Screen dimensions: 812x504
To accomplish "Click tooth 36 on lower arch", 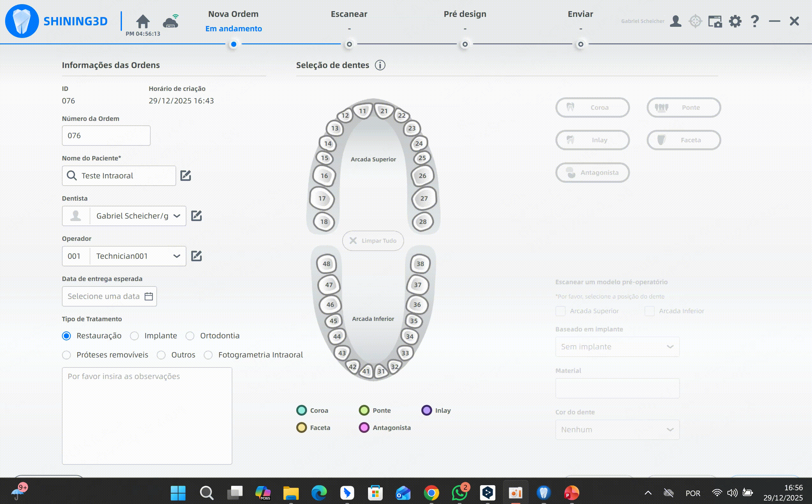I will (417, 305).
